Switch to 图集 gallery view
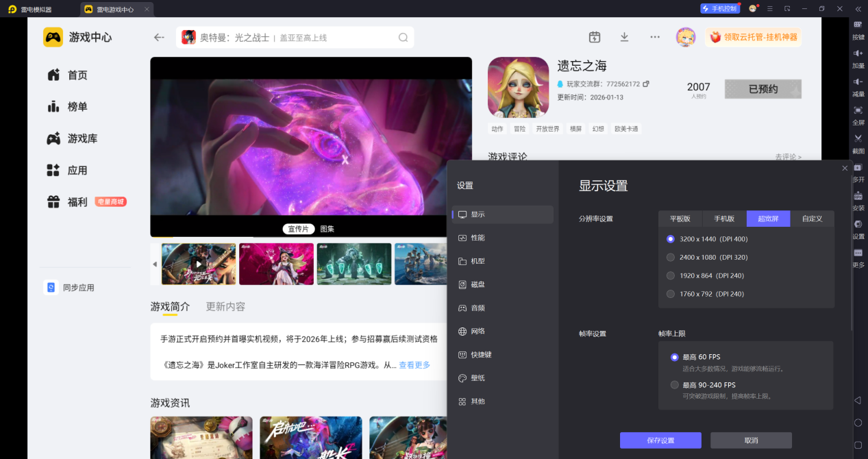The image size is (868, 459). click(327, 229)
